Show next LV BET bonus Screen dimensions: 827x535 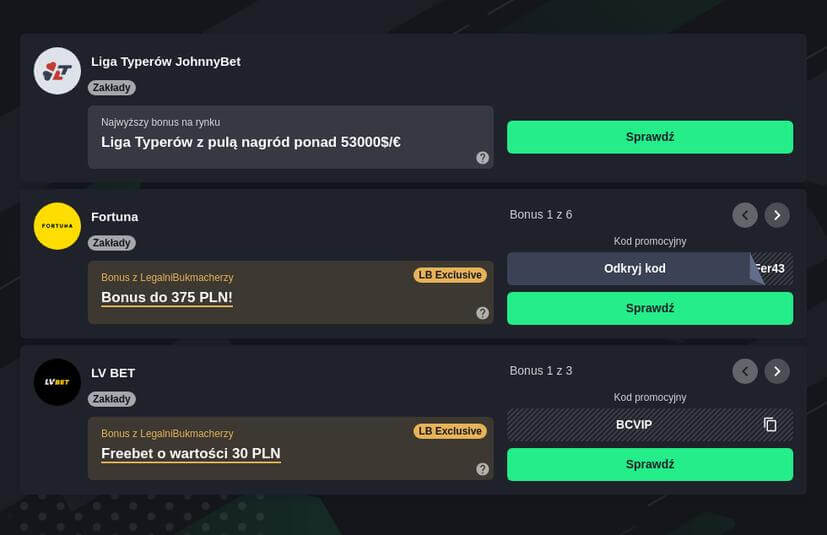(x=777, y=371)
